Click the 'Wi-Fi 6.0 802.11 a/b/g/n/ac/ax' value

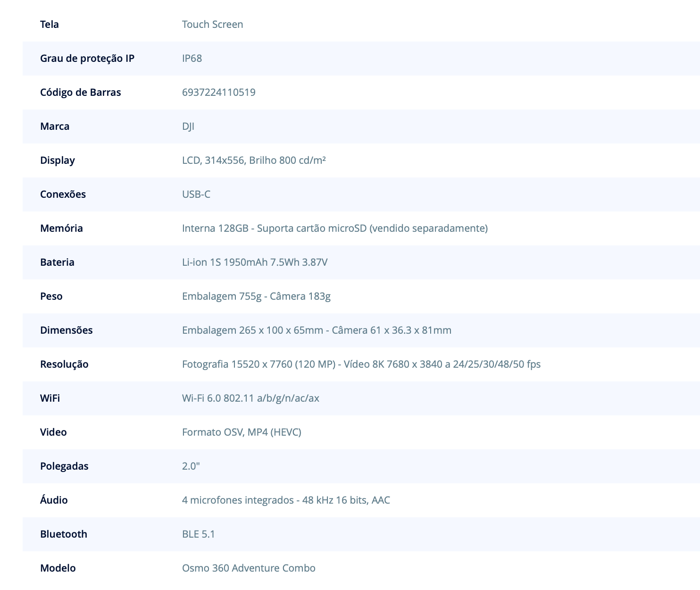click(251, 398)
